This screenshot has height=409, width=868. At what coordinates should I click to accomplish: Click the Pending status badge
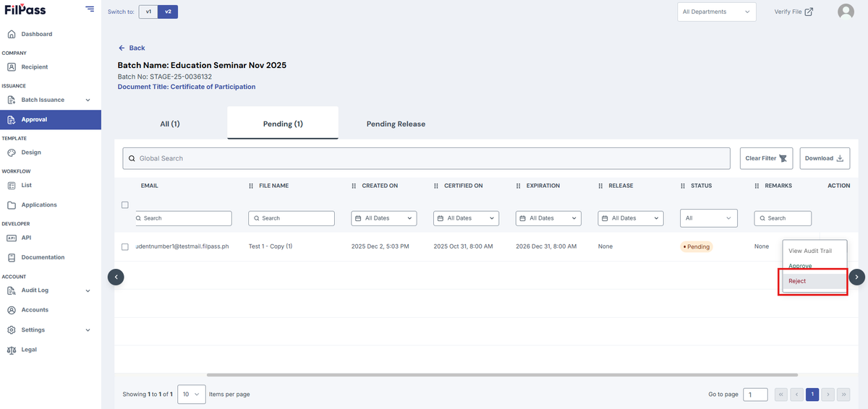(x=697, y=246)
